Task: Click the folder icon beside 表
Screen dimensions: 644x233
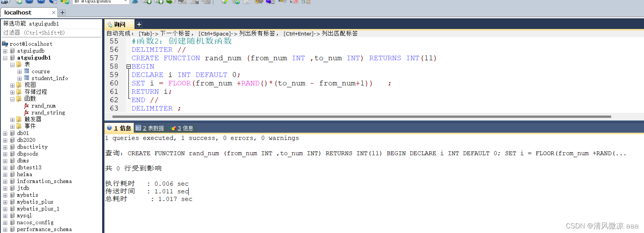Action: [19, 64]
